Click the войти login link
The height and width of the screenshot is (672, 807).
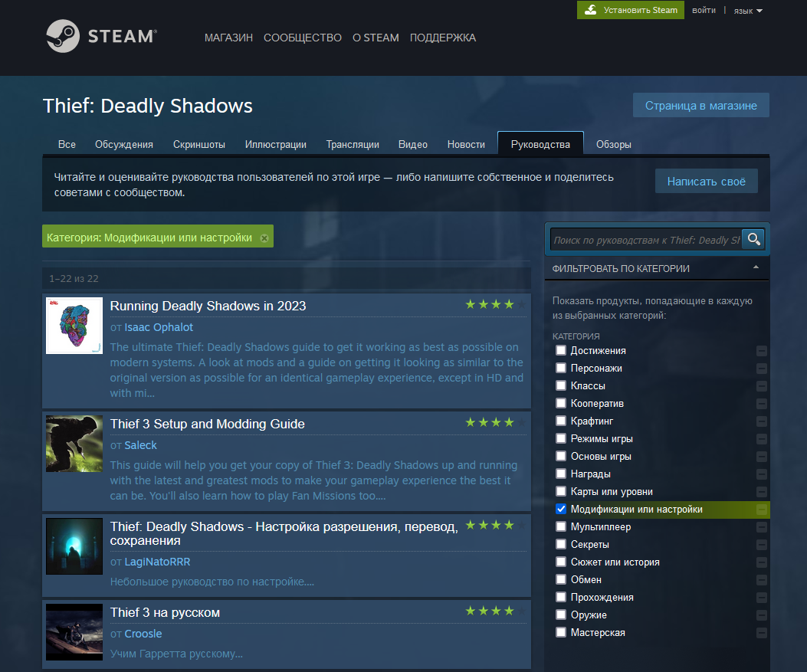[704, 10]
